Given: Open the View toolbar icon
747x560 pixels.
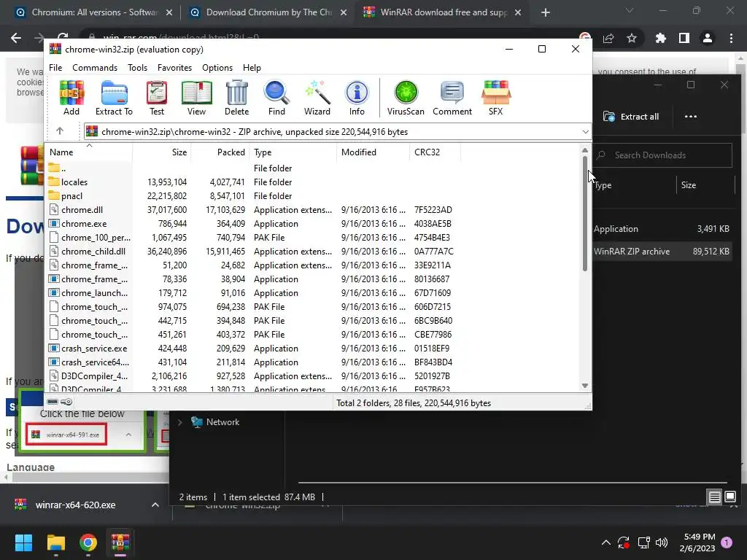Looking at the screenshot, I should click(x=196, y=98).
